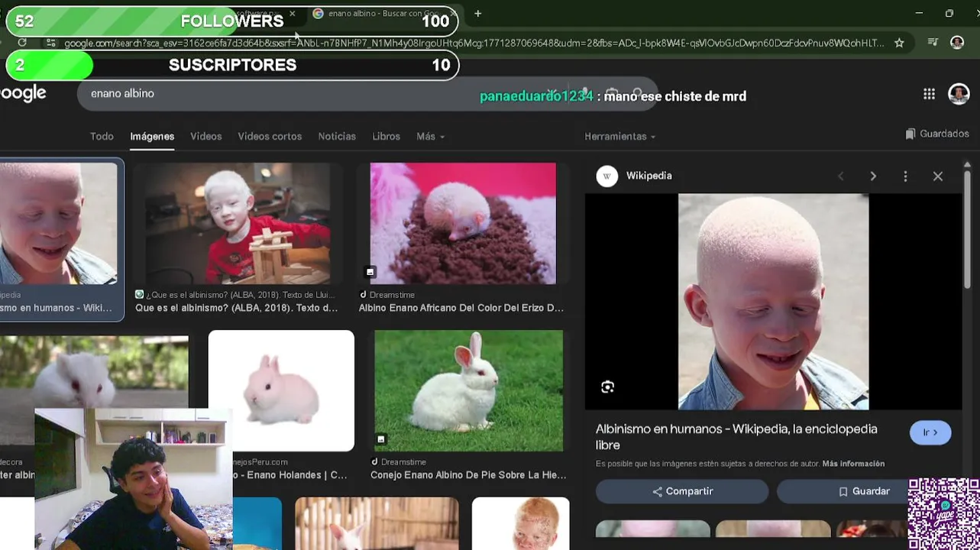
Task: Click the Compartir button
Action: click(x=682, y=491)
